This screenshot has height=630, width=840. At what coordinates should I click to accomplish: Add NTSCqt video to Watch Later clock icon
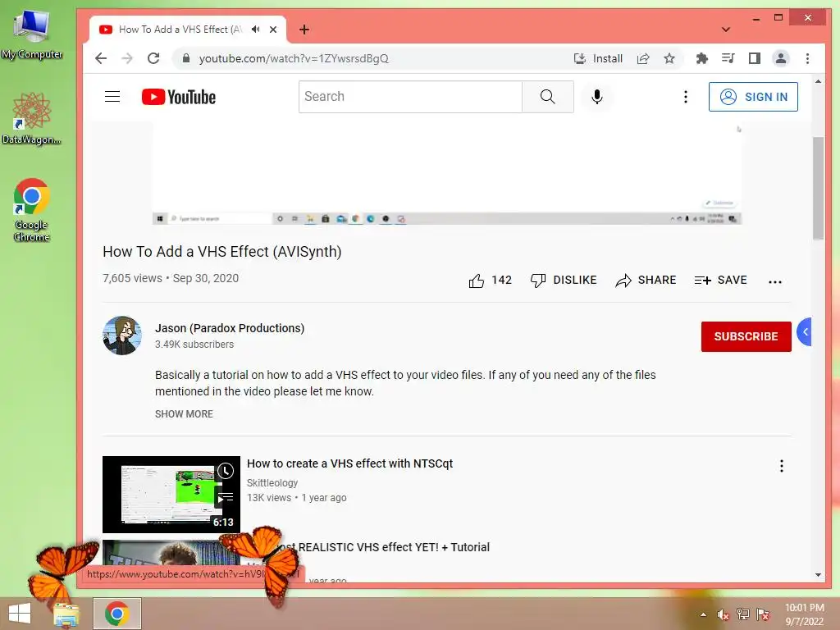coord(226,471)
